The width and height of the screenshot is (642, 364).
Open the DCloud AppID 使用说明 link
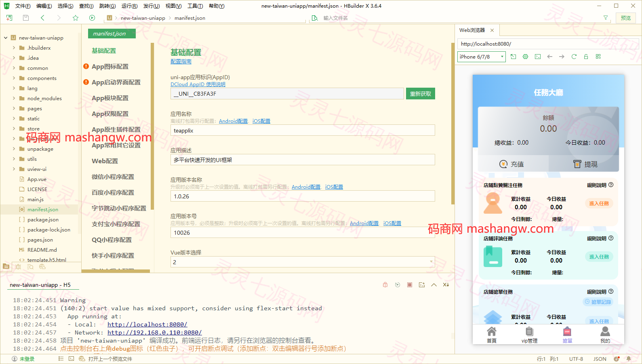pos(198,84)
